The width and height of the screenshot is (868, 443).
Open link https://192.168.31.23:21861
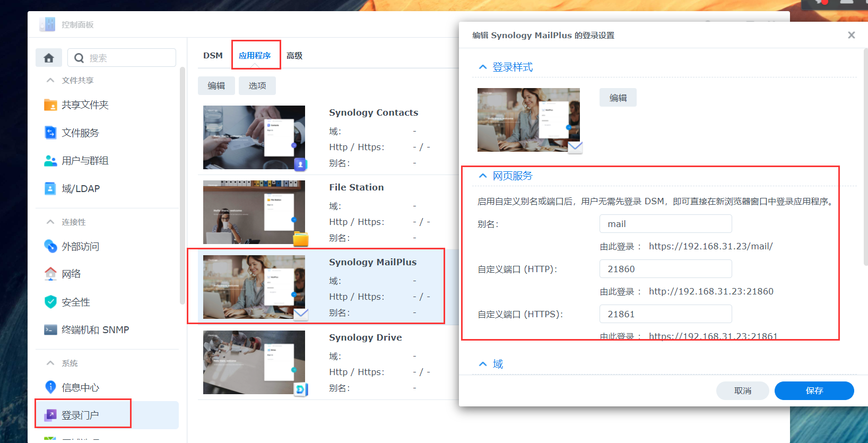pyautogui.click(x=713, y=336)
